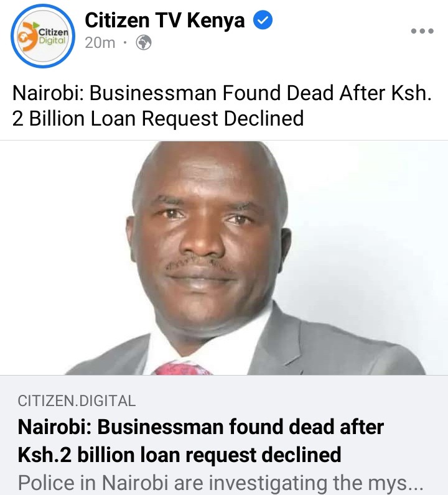Open the bold article headline link
Image resolution: width=448 pixels, height=495 pixels.
201,441
